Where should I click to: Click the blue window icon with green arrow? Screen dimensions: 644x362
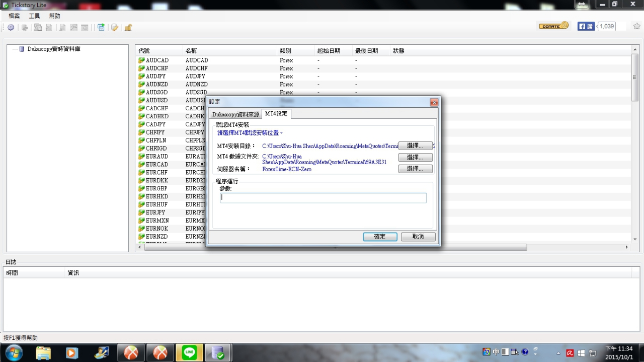click(x=101, y=28)
